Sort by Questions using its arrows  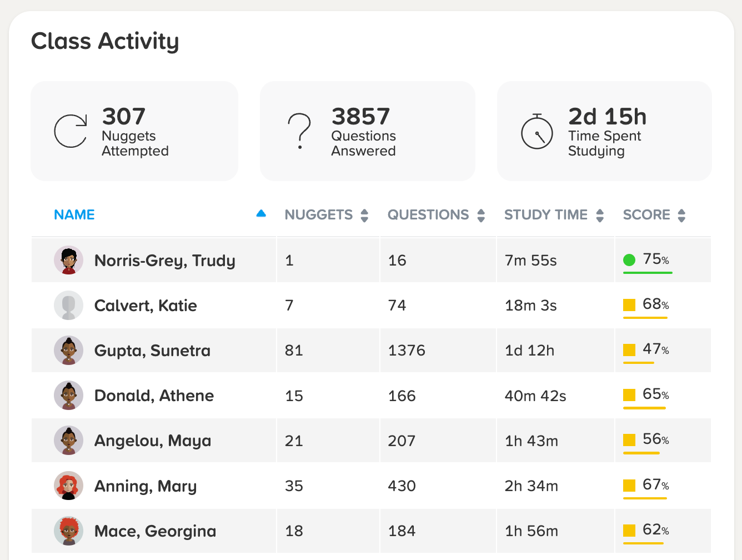481,215
